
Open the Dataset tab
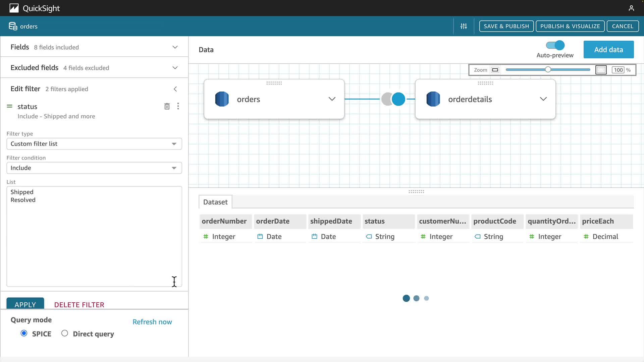pos(215,202)
